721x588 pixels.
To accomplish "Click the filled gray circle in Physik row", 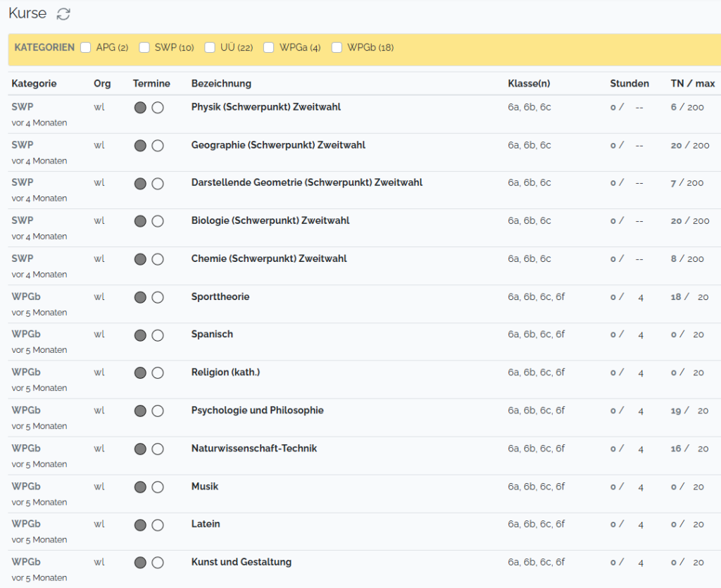I will [x=140, y=108].
